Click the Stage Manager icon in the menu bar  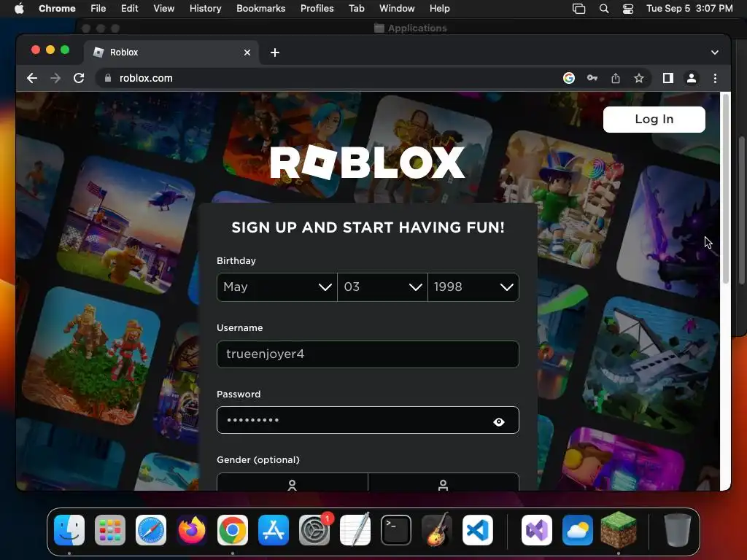tap(578, 9)
